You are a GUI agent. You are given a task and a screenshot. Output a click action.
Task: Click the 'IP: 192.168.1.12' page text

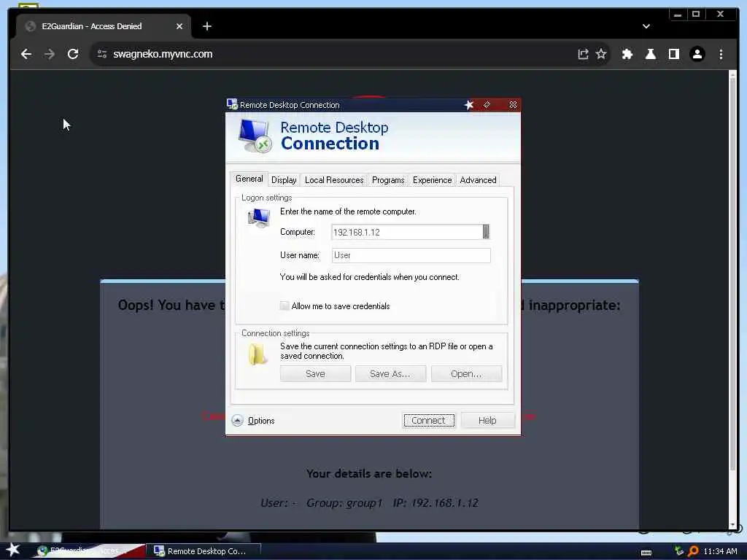436,503
